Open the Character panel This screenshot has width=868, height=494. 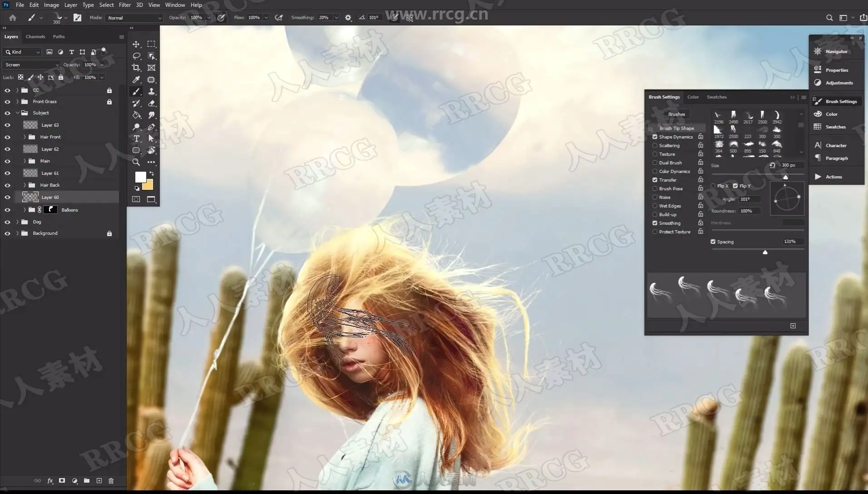tap(836, 145)
